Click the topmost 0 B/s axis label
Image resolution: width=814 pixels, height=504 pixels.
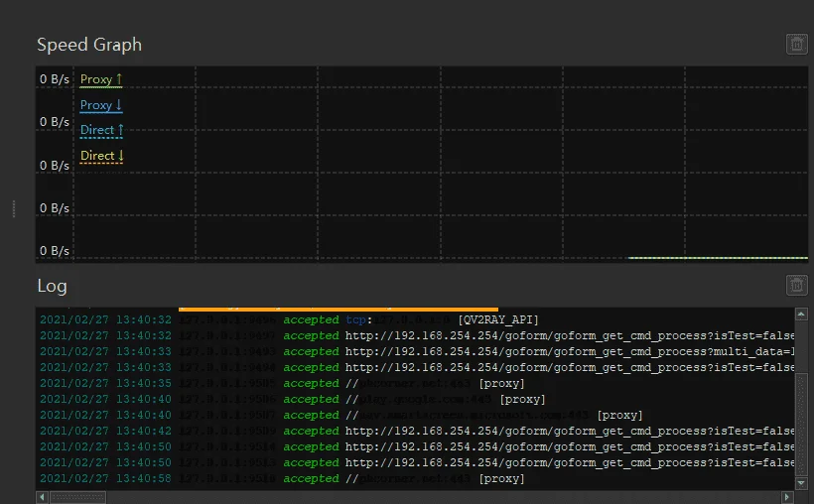coord(55,79)
